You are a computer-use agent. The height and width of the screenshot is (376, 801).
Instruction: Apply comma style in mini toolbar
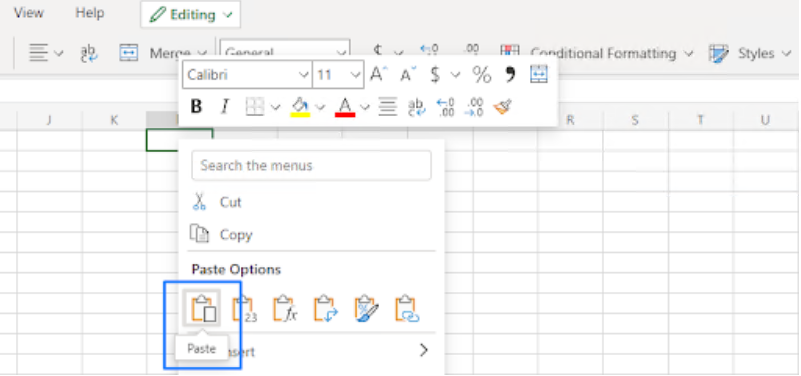(x=510, y=74)
